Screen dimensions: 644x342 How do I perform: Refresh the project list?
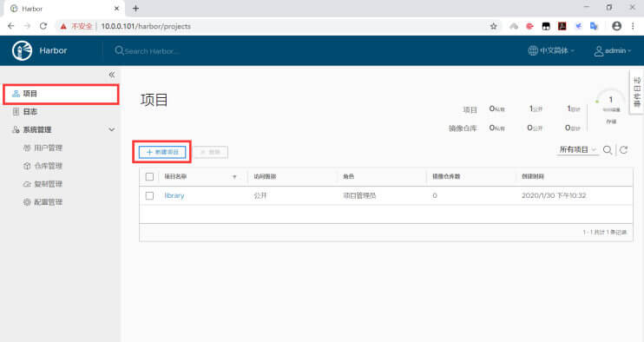[623, 150]
